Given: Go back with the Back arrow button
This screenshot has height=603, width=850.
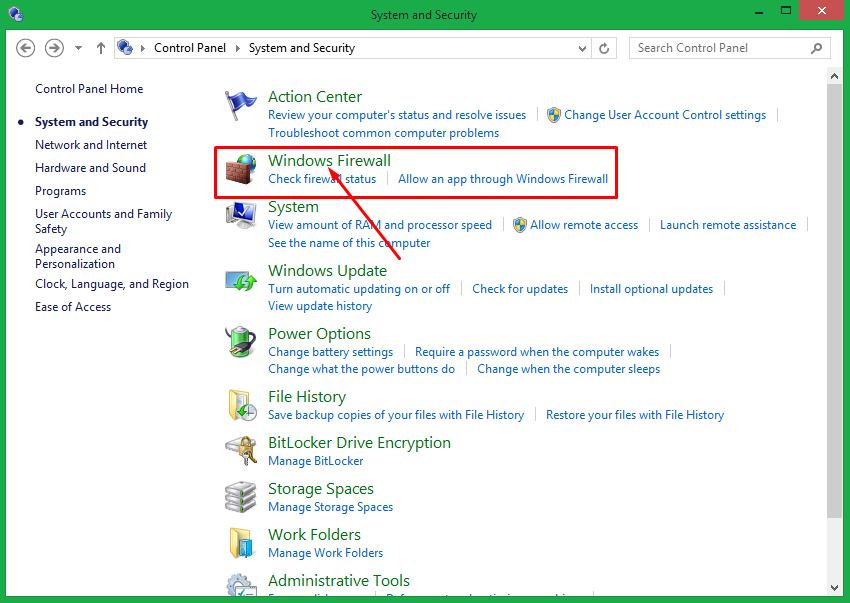Looking at the screenshot, I should coord(25,48).
